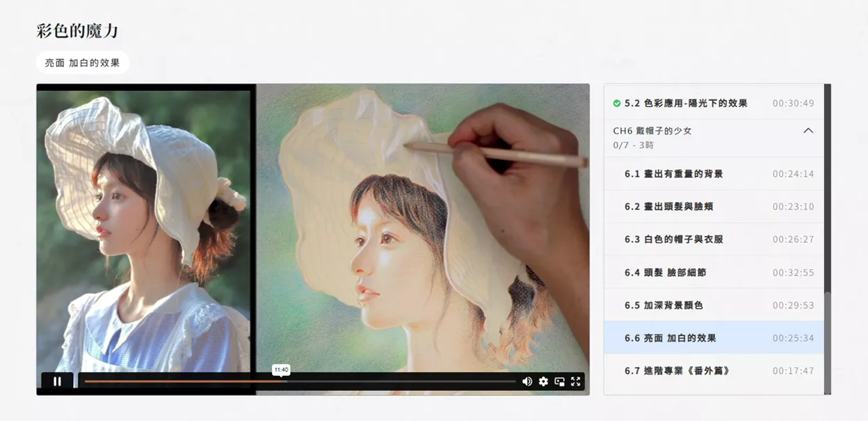Click the 00:24:14 duration of lesson 6.1
Viewport: 868px width, 421px height.
pos(793,174)
